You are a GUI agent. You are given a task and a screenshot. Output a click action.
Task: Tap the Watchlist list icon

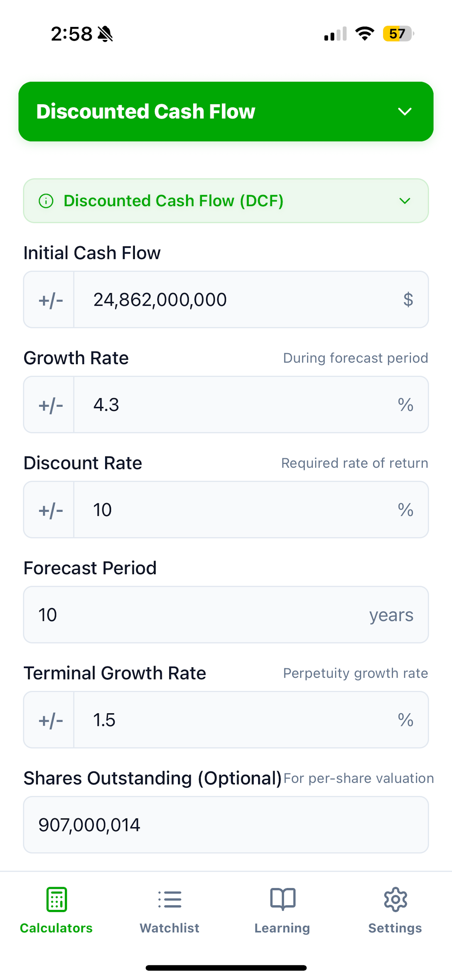click(170, 899)
